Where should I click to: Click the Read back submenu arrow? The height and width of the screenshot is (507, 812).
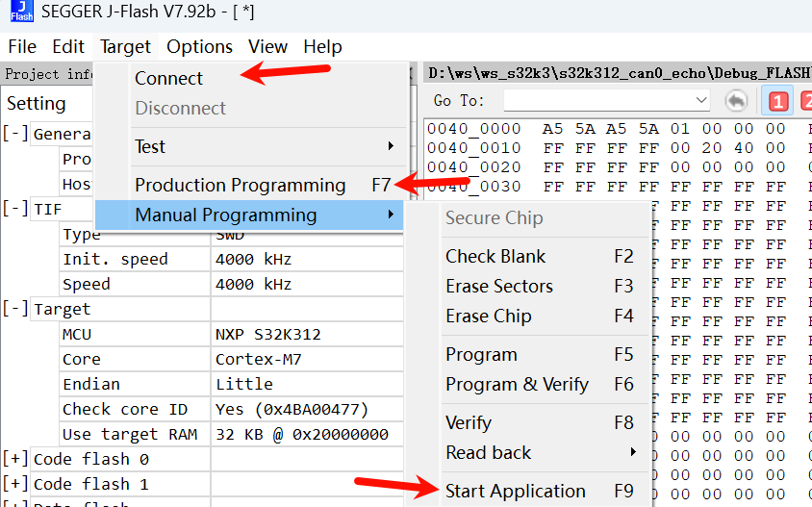click(x=633, y=452)
